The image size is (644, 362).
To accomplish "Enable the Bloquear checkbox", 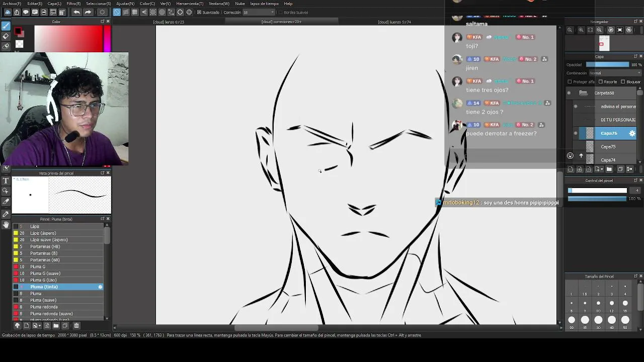I will point(623,82).
